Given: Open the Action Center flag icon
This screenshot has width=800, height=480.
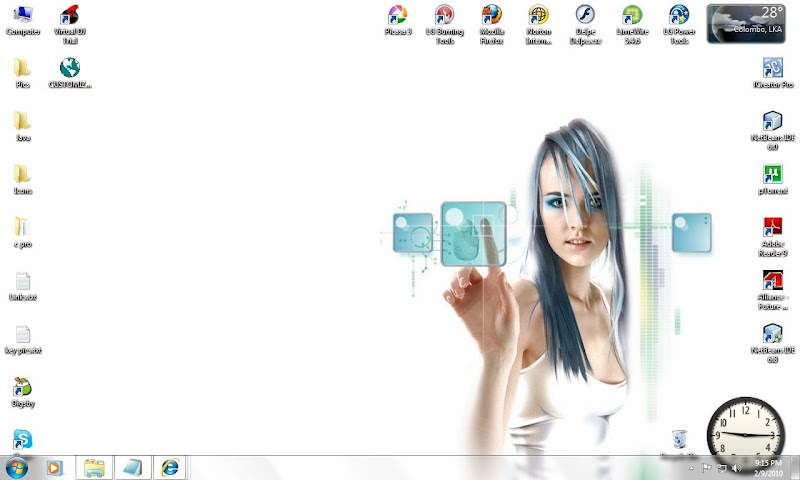Looking at the screenshot, I should click(707, 467).
